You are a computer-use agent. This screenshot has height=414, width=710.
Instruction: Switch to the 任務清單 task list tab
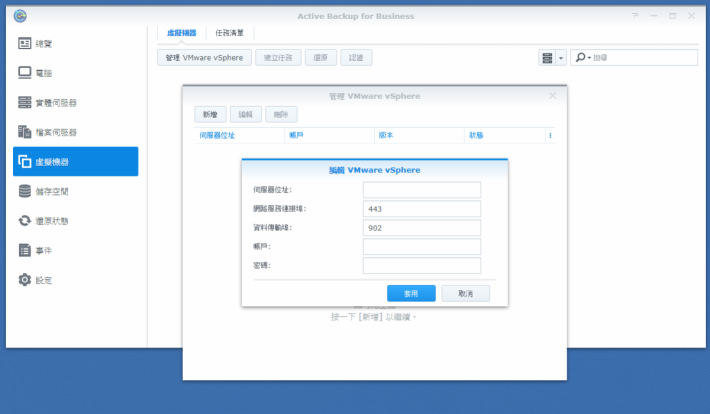(x=229, y=33)
